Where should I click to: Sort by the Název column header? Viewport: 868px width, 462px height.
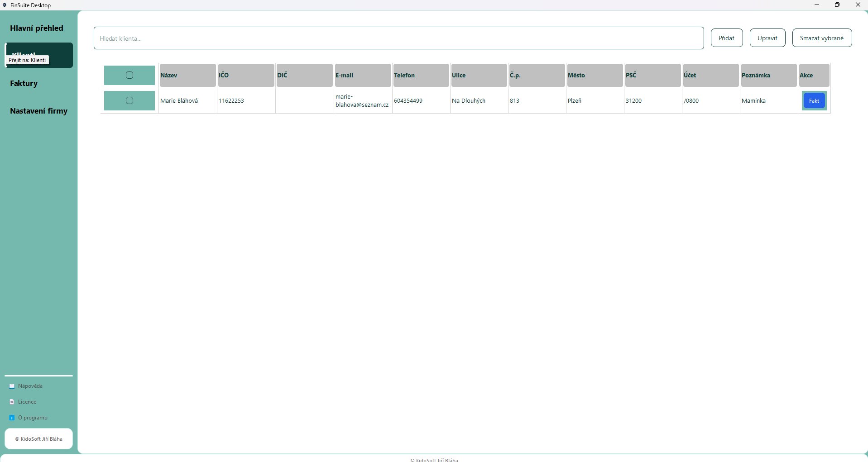pos(187,75)
